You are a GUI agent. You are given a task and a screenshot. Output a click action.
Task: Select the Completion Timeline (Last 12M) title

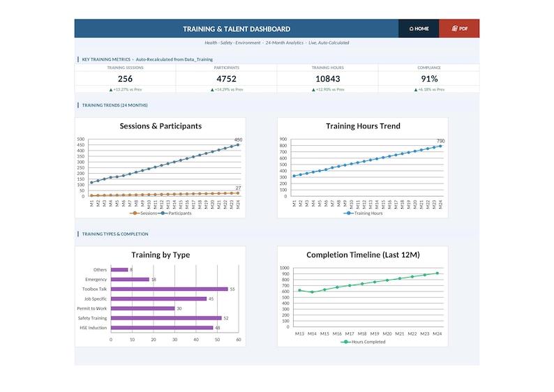[x=363, y=255]
